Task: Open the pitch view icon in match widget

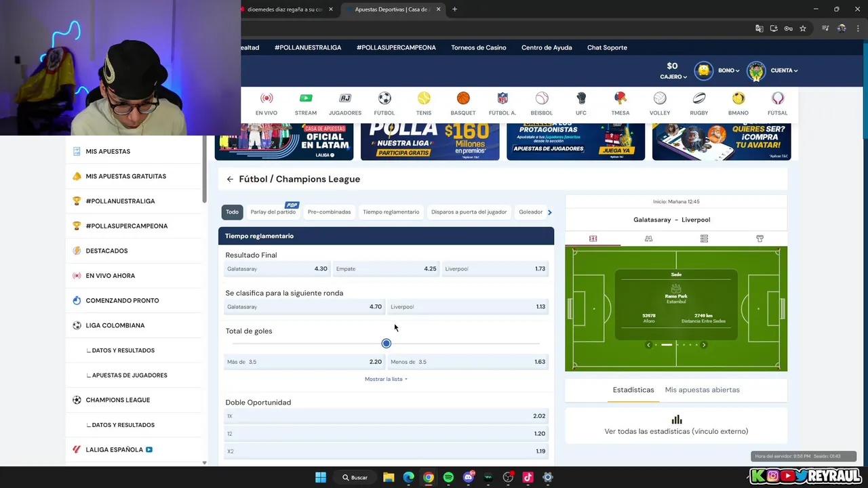Action: point(593,239)
